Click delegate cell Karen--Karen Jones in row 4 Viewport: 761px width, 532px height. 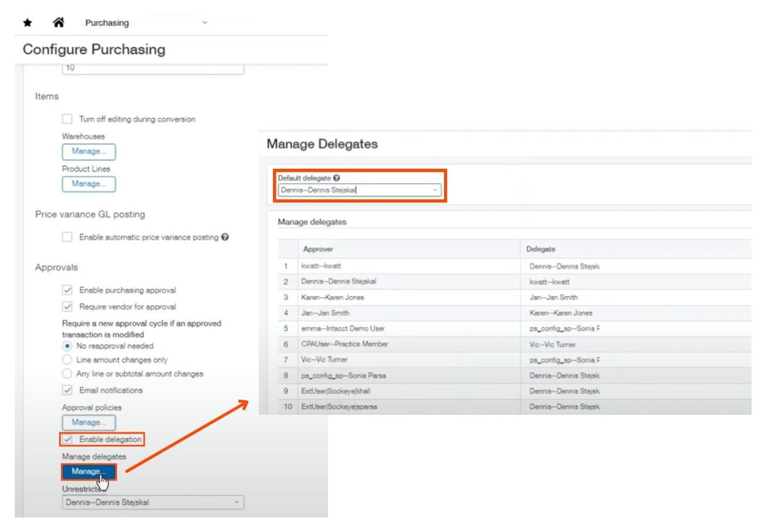pyautogui.click(x=636, y=313)
